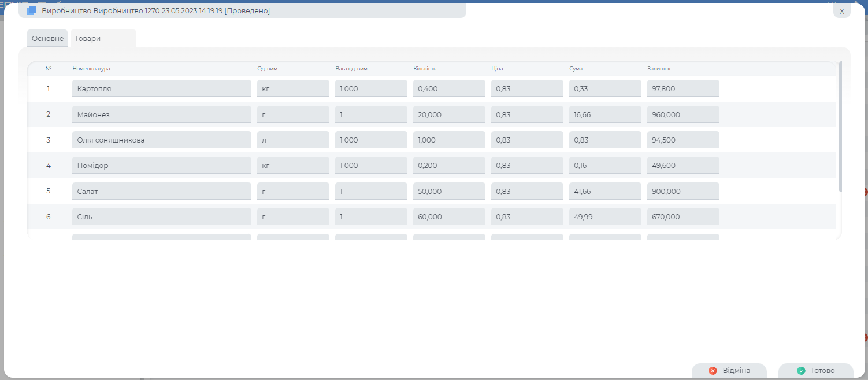Click the green checkmark icon on Готово
This screenshot has height=380, width=868.
click(x=801, y=371)
